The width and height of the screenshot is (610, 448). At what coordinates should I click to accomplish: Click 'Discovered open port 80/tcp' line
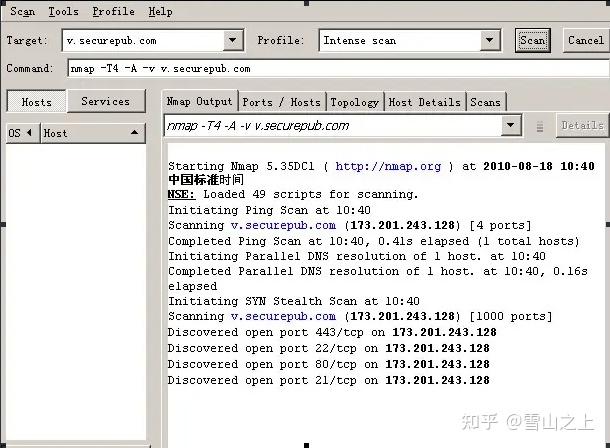(329, 364)
